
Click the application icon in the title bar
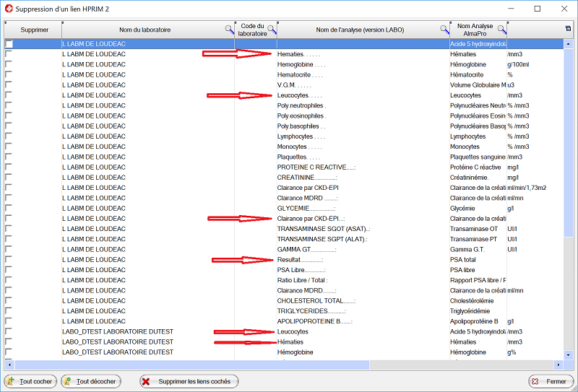(x=8, y=9)
